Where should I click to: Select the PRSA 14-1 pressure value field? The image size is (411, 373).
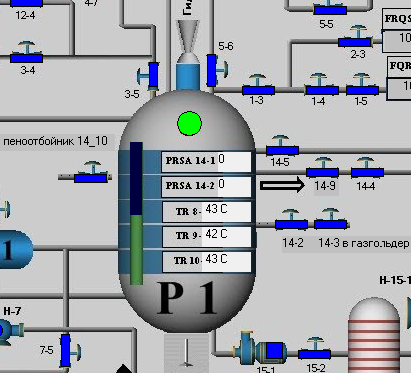click(x=235, y=162)
